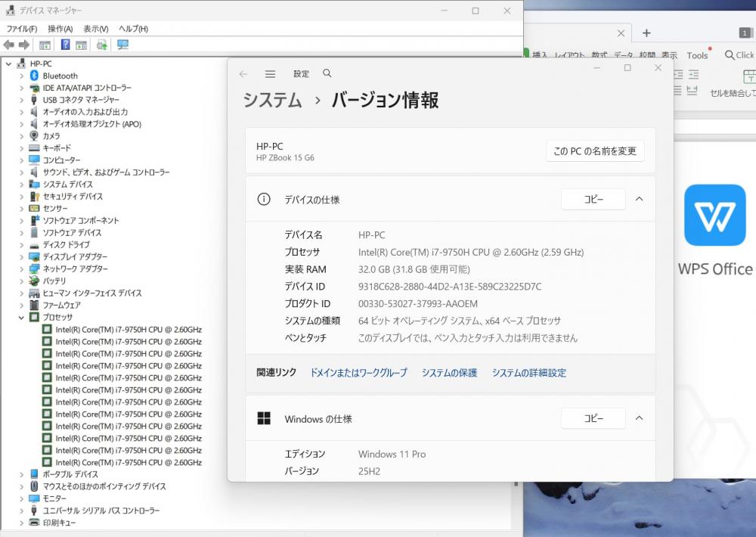Collapse the デバイスの仕様 section chevron
Screen dimensions: 756x537
point(640,199)
